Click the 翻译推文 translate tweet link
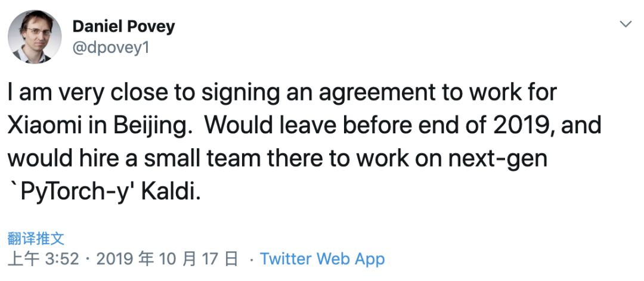 (x=35, y=238)
